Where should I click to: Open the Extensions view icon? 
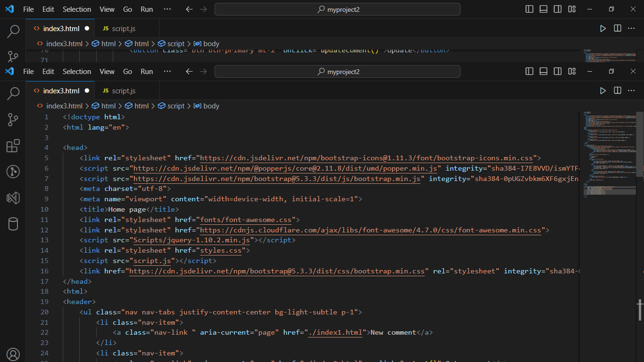[13, 146]
